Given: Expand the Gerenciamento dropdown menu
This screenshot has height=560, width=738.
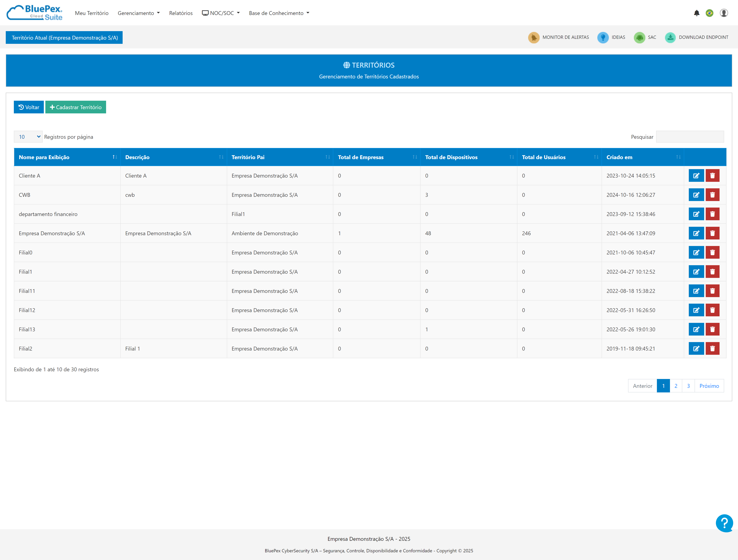Looking at the screenshot, I should tap(138, 13).
